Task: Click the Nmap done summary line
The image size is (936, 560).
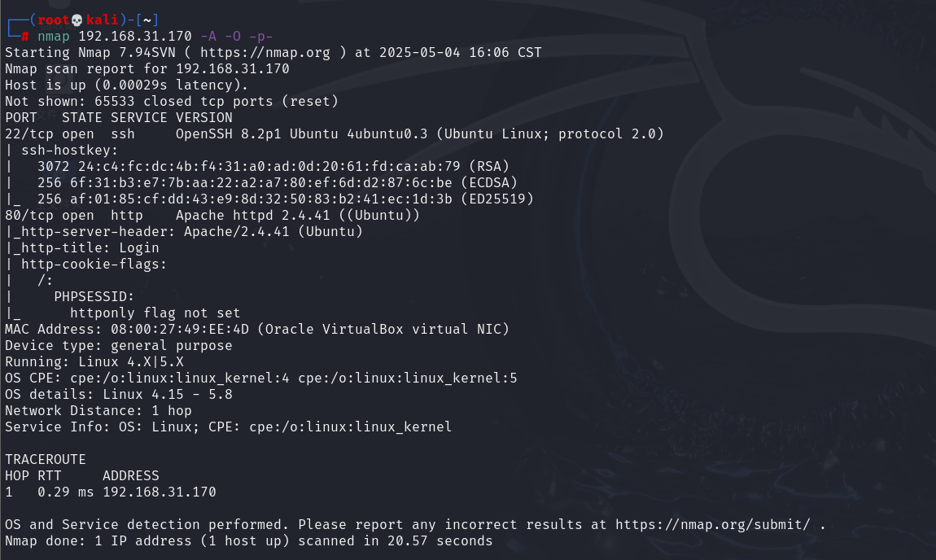Action: [x=249, y=541]
